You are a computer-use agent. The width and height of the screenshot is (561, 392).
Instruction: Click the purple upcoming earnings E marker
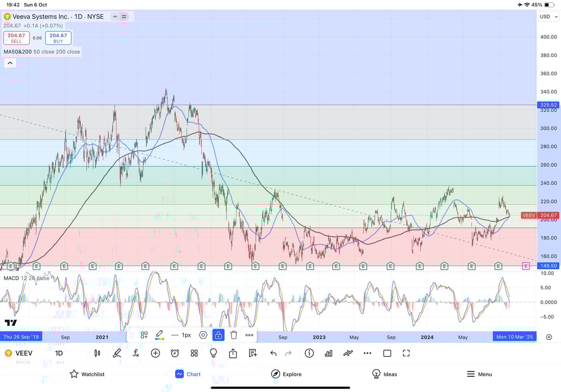pyautogui.click(x=526, y=266)
